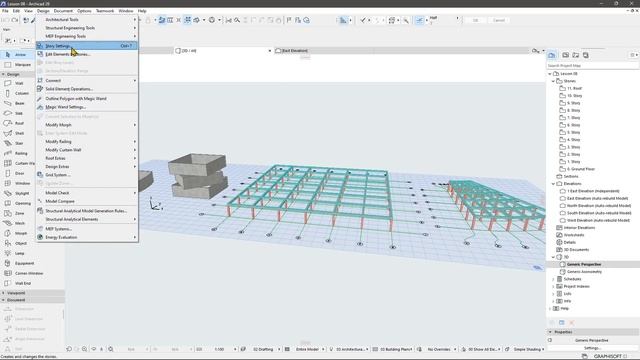Screen dimensions: 640x360
Task: Open Generic Axonometry view
Action: (584, 272)
